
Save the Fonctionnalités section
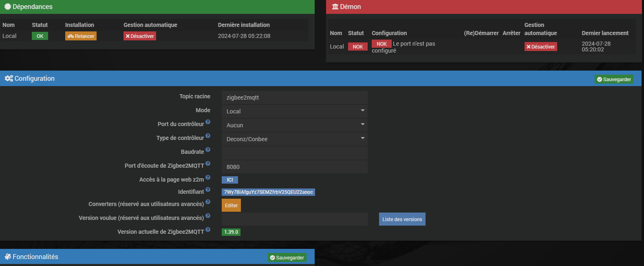pos(287,257)
